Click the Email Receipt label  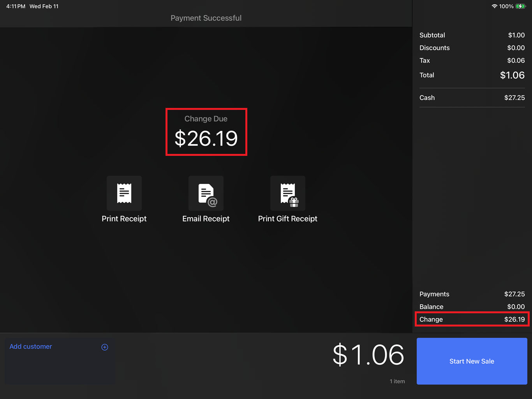coord(206,219)
